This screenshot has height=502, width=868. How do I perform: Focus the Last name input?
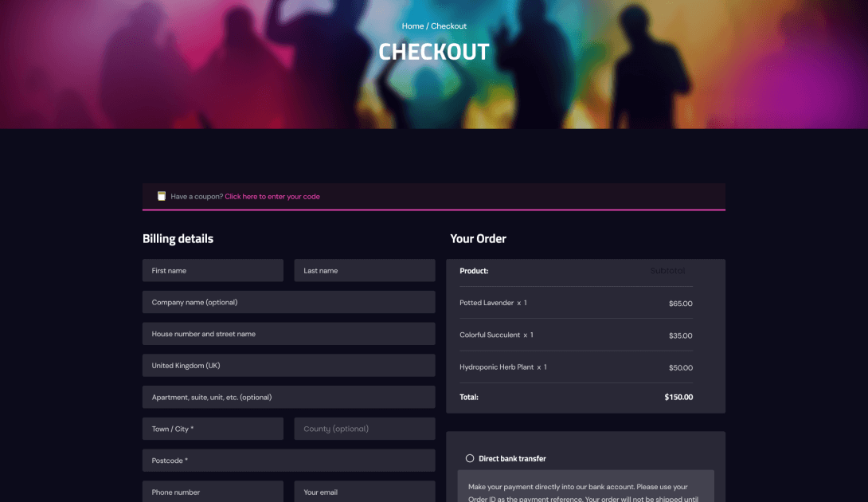[364, 270]
